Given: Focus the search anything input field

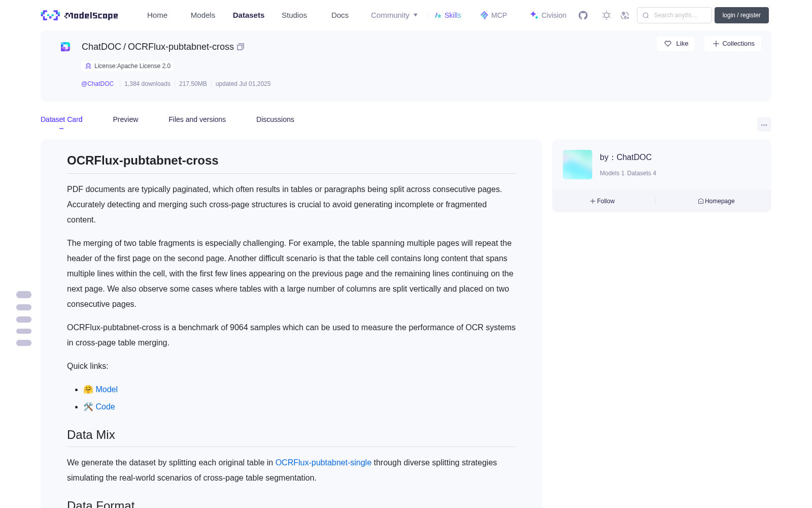Looking at the screenshot, I should 674,15.
